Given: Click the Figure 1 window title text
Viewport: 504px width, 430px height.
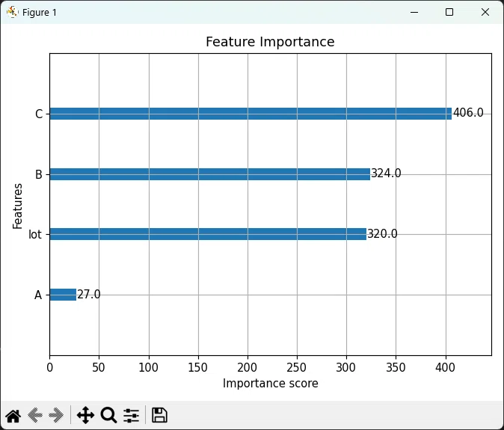Looking at the screenshot, I should point(40,13).
